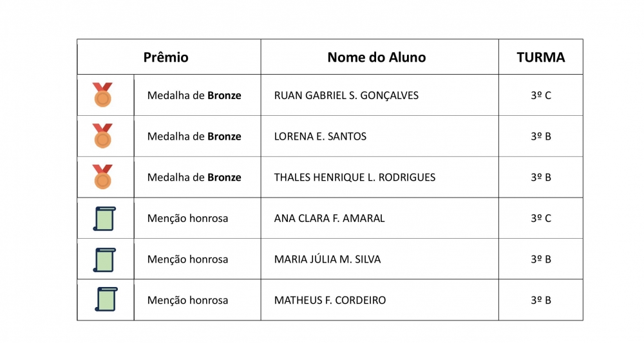This screenshot has width=644, height=343.
Task: Click the TURMA column header
Action: coord(541,57)
